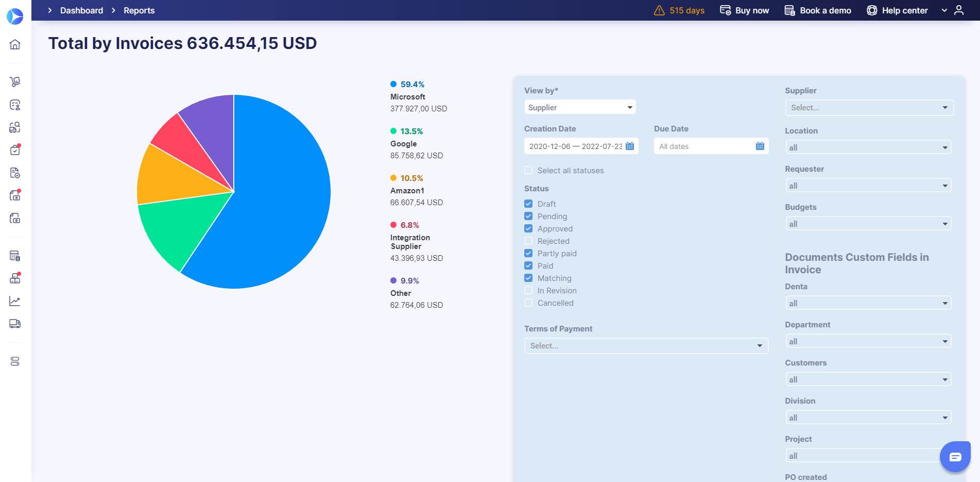980x482 pixels.
Task: Check the Rejected status
Action: pyautogui.click(x=528, y=241)
